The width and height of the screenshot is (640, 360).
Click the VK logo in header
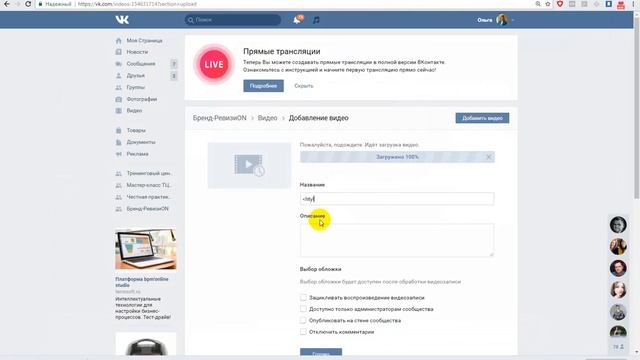coord(122,20)
